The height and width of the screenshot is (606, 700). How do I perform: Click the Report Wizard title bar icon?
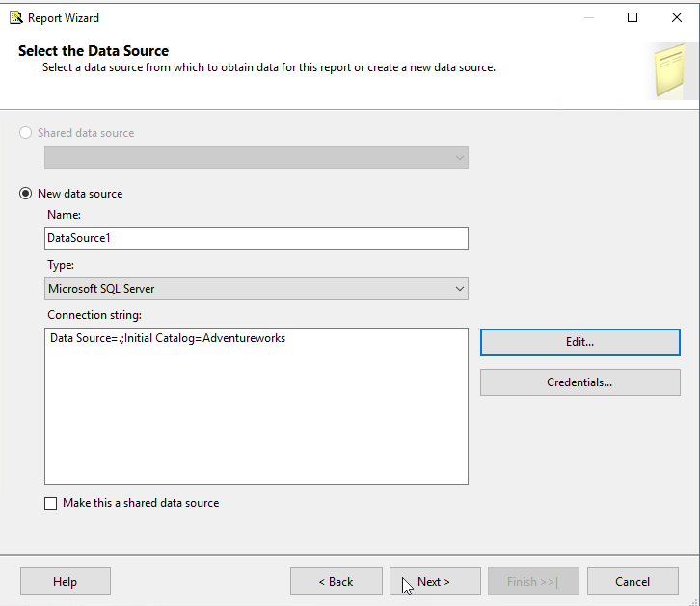point(15,17)
